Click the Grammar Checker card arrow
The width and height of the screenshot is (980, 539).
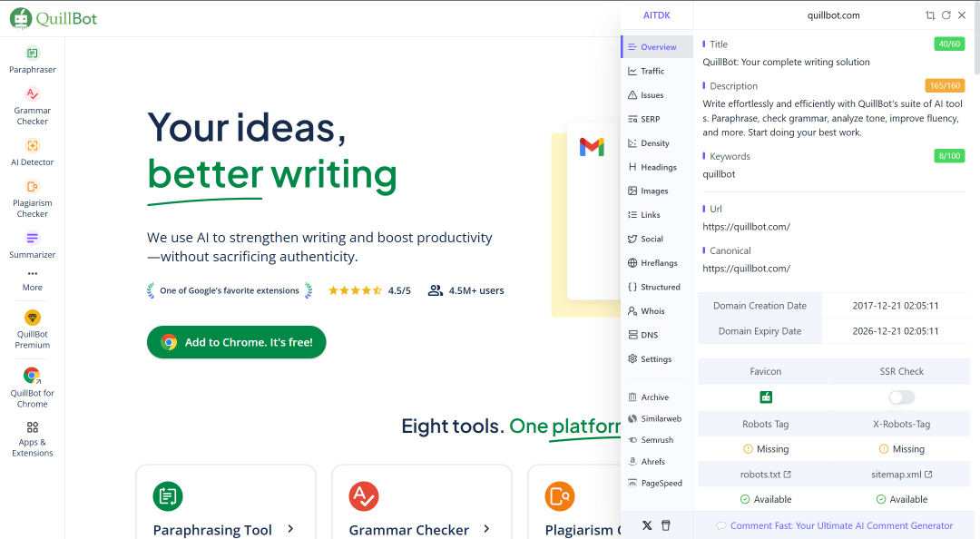tap(487, 529)
